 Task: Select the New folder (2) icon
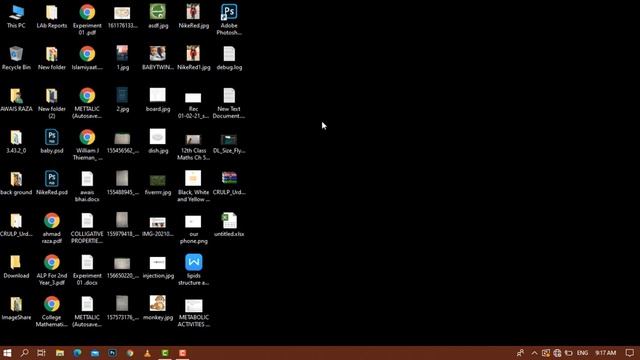coord(52,103)
